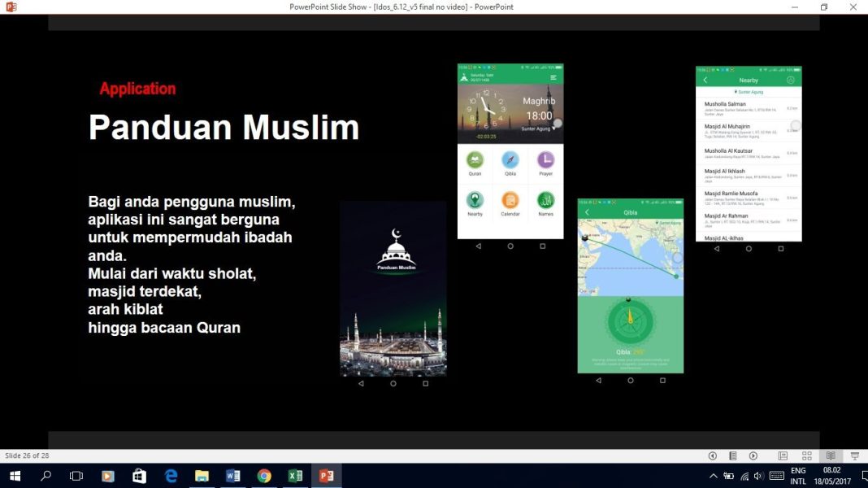Image resolution: width=868 pixels, height=488 pixels.
Task: Click the ENG INTL language indicator
Action: coord(798,476)
